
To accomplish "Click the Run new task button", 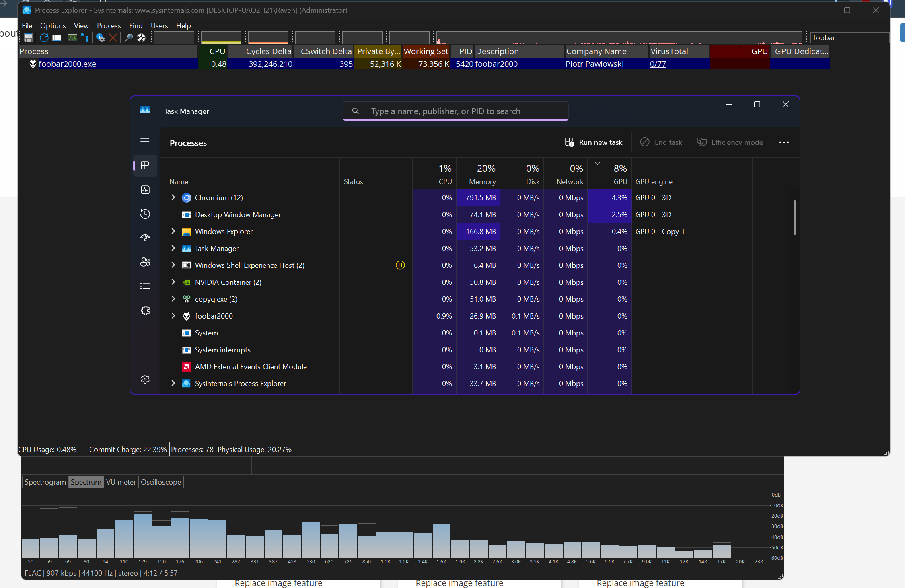I will [x=594, y=142].
